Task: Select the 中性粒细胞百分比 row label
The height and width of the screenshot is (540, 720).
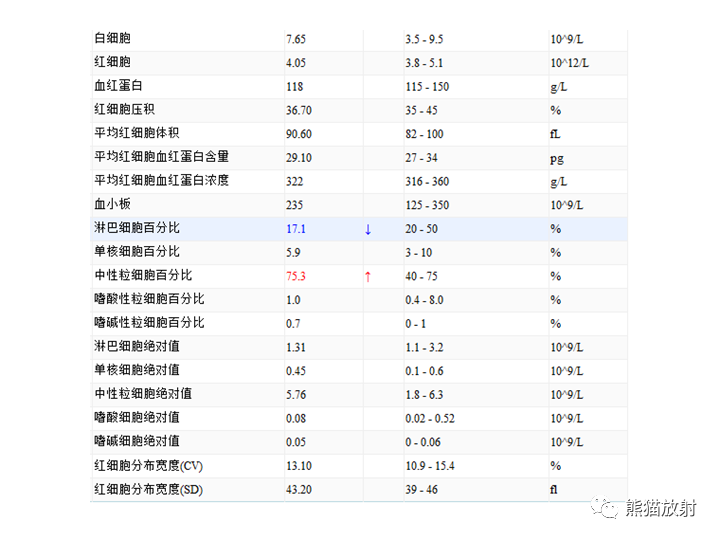Action: [x=143, y=276]
